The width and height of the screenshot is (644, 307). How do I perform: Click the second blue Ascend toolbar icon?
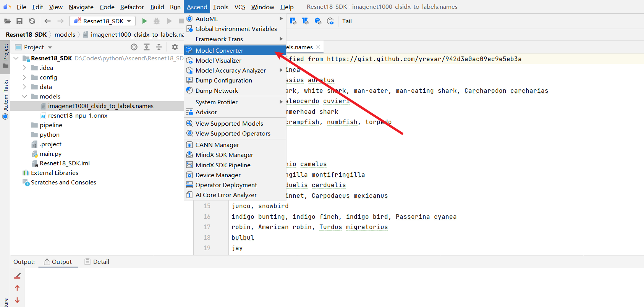[x=306, y=21]
